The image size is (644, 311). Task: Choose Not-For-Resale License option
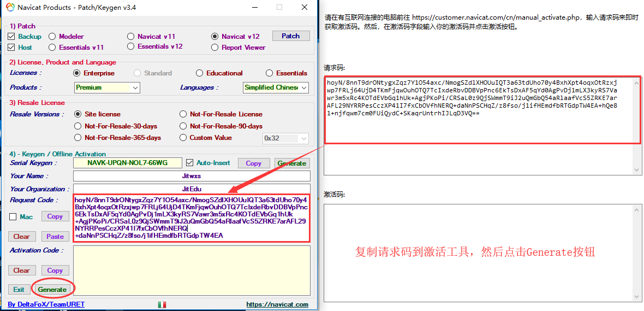(x=183, y=114)
